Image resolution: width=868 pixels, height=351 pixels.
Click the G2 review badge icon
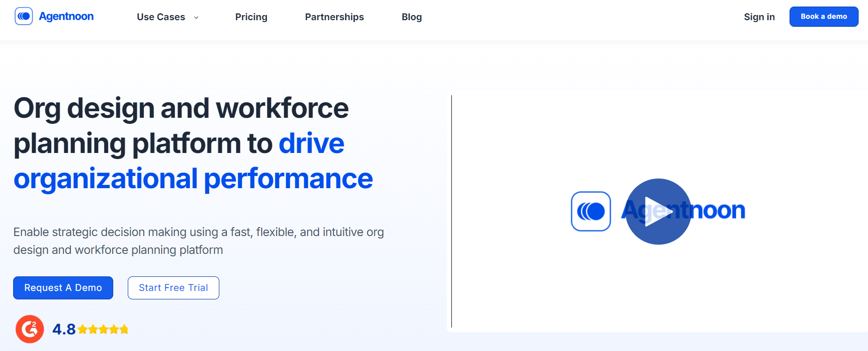30,329
